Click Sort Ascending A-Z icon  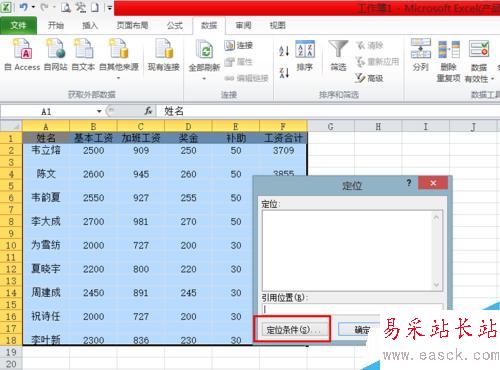[284, 51]
